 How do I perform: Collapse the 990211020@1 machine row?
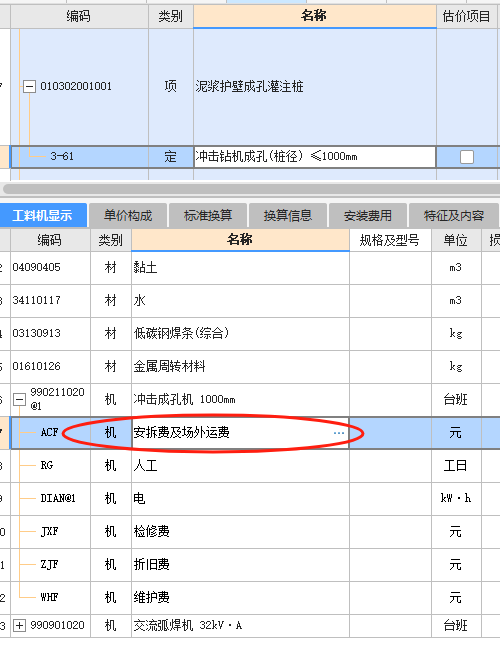[19, 399]
